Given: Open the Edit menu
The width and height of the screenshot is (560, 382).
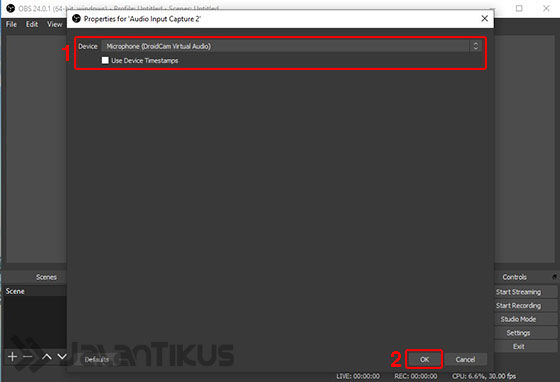Looking at the screenshot, I should pos(32,24).
